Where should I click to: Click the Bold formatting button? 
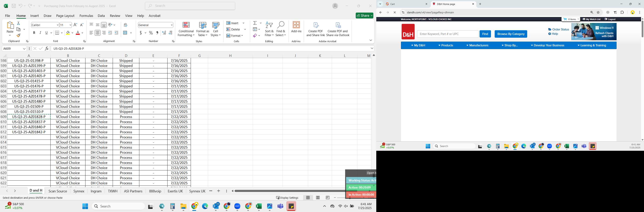[x=34, y=33]
